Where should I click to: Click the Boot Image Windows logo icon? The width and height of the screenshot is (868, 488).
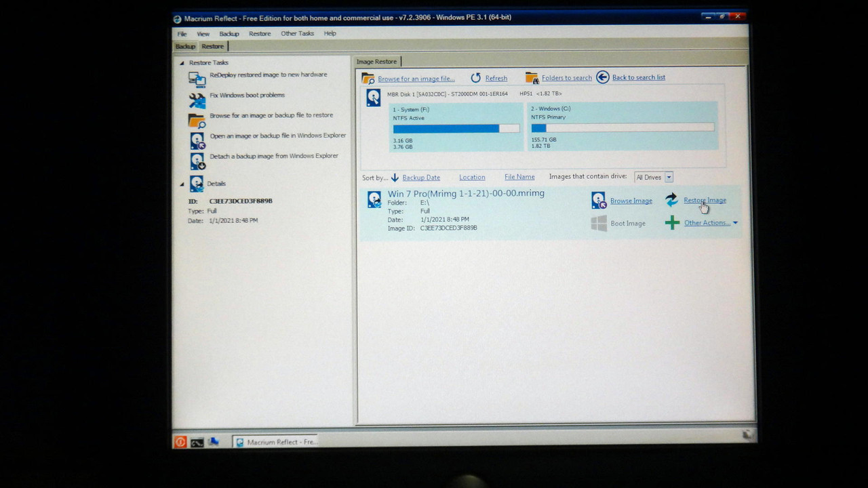click(599, 223)
